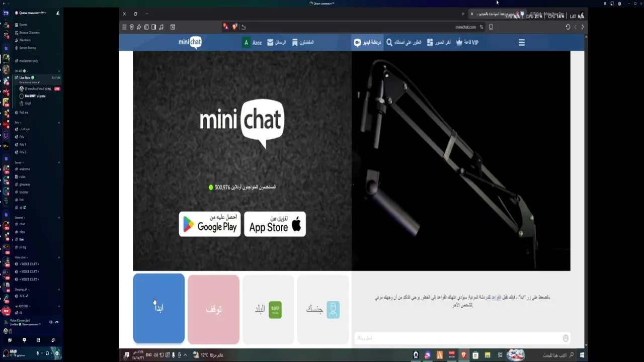Viewport: 644px width, 362px height.
Task: Click the browser reload icon
Action: pos(568,27)
